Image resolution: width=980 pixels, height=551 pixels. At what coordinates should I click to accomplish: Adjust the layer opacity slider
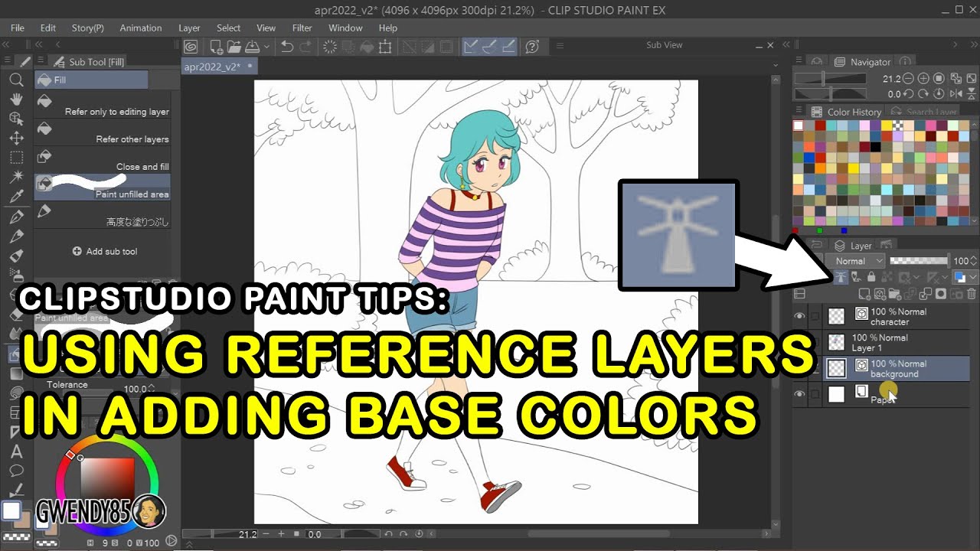click(919, 261)
